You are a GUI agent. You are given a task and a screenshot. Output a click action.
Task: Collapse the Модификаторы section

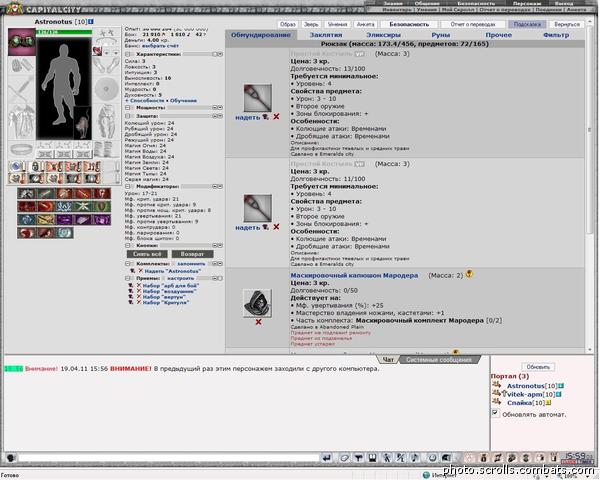click(129, 186)
